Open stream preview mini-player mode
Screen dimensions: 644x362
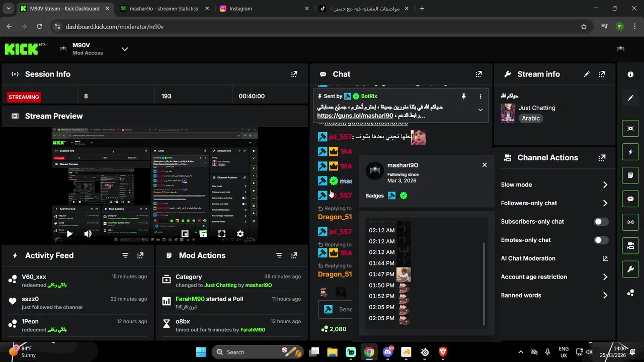[185, 234]
